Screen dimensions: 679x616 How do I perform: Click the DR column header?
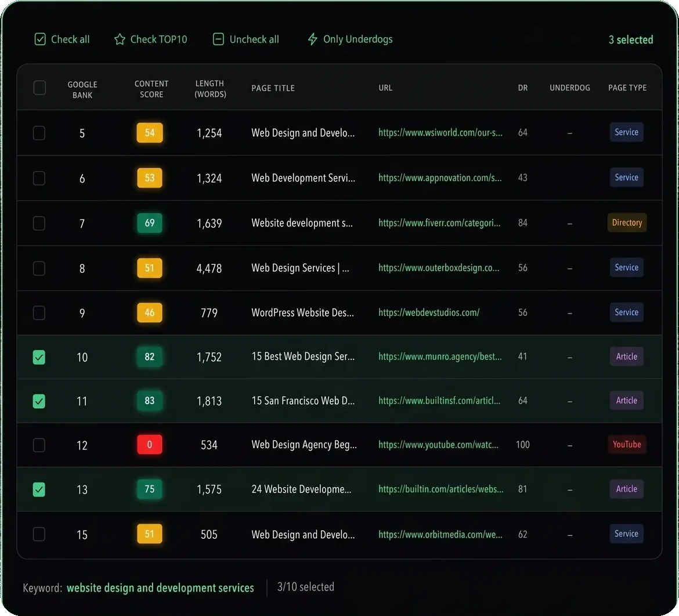tap(523, 88)
